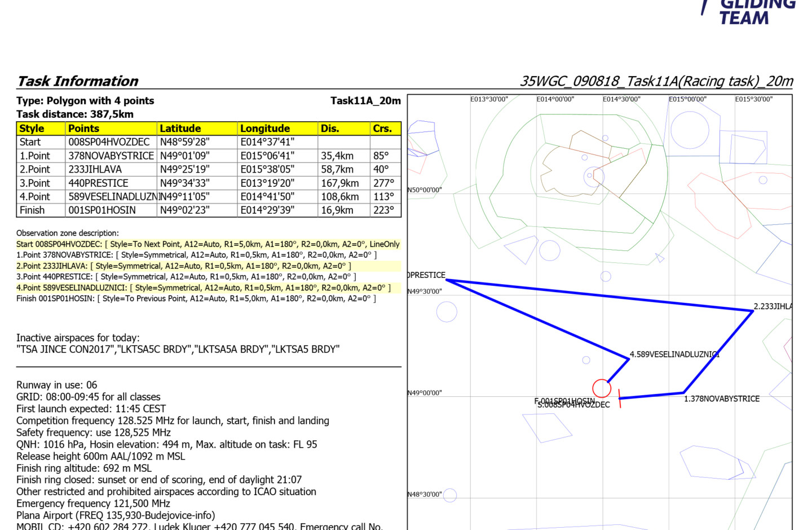Select the 378NOVABYSTRICE cell in Points column

point(111,156)
